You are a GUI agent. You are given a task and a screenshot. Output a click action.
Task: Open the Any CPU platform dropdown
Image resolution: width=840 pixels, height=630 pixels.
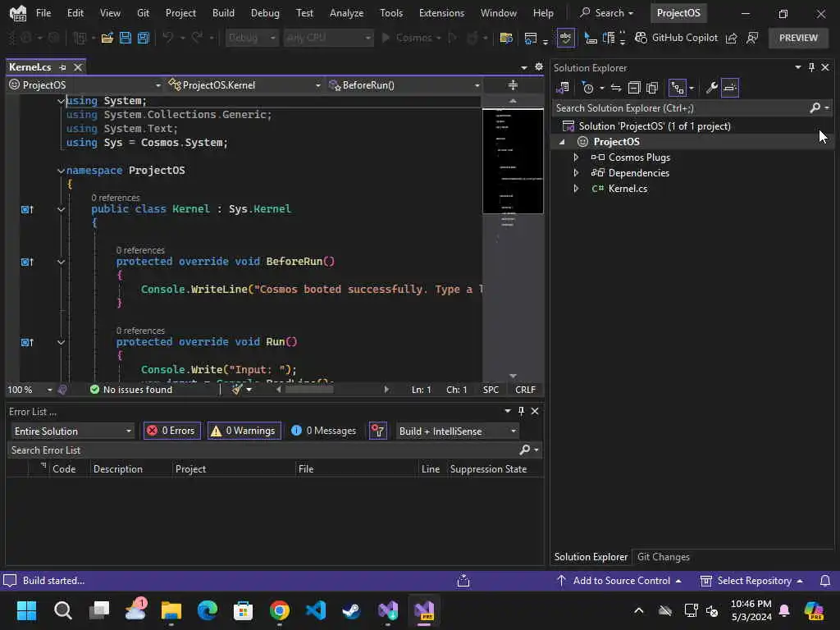[328, 38]
